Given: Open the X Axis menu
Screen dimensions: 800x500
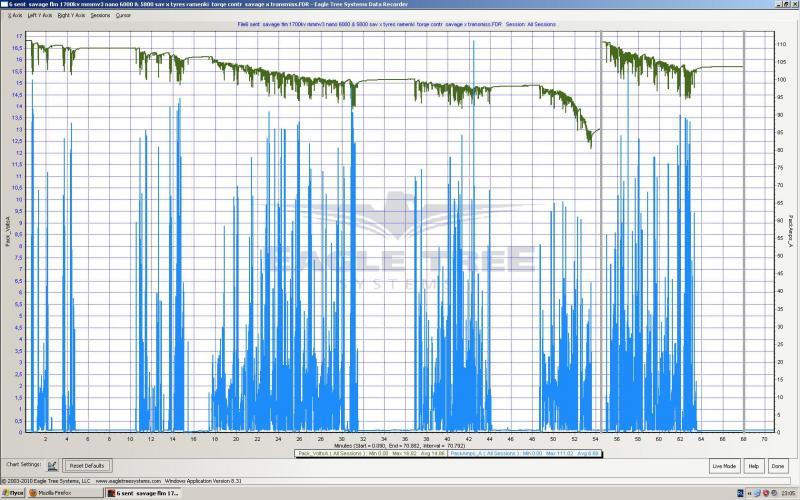Looking at the screenshot, I should (x=15, y=16).
